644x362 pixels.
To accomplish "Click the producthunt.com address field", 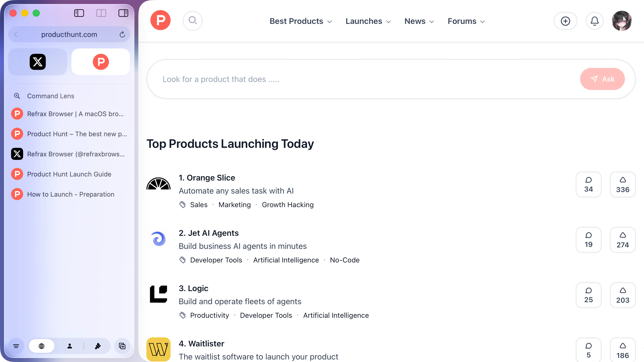I will click(x=69, y=34).
